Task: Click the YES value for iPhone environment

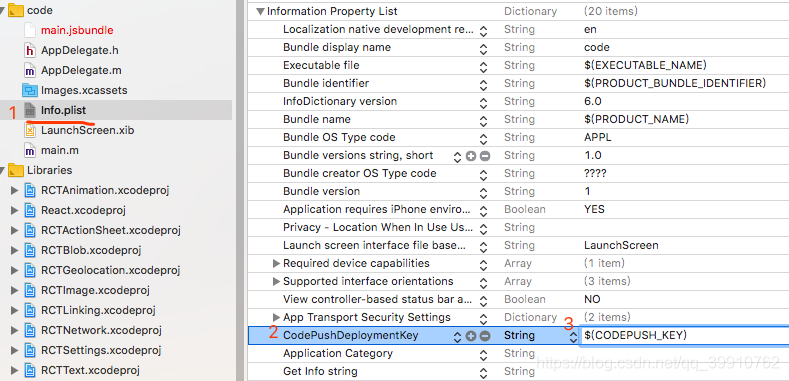Action: pos(594,209)
